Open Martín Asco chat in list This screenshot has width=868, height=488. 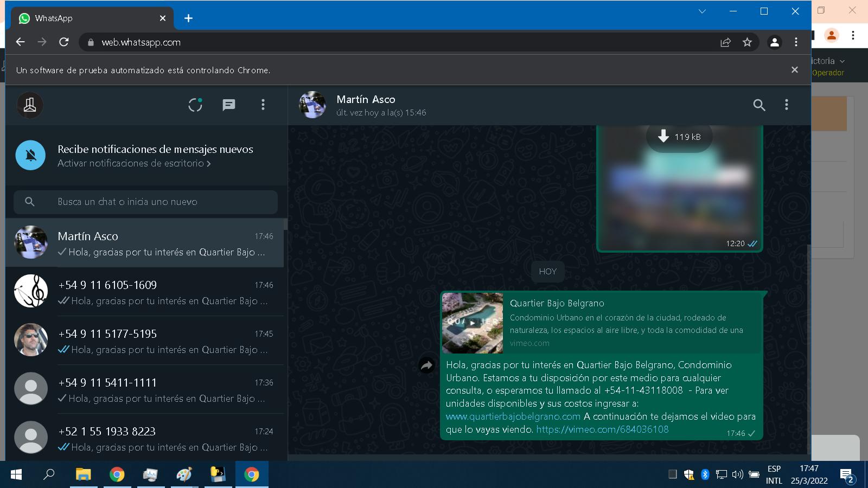click(x=144, y=243)
